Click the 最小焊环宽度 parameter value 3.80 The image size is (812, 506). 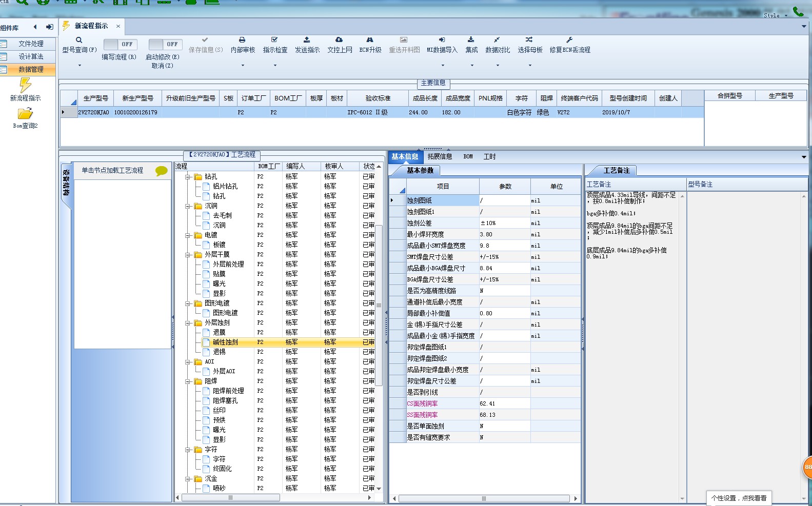point(504,234)
